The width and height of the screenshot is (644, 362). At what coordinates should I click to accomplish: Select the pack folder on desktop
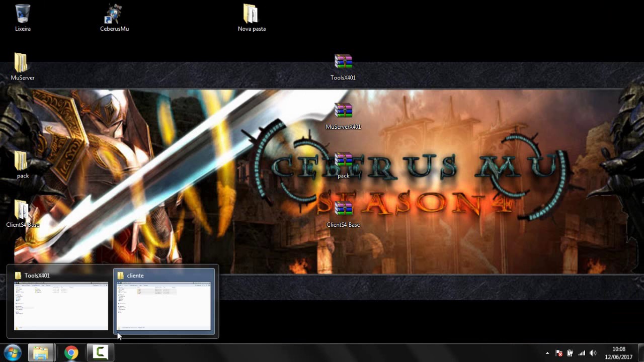pyautogui.click(x=23, y=165)
